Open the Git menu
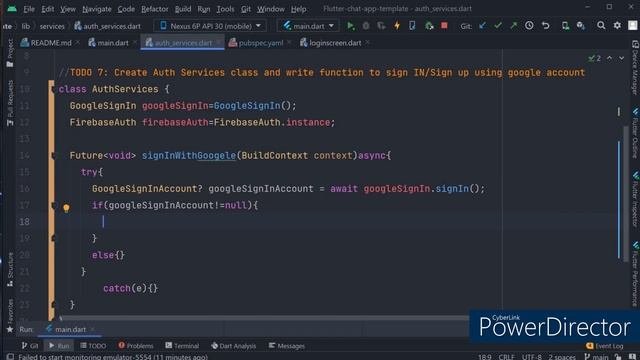Screen dimensions: 640x360 pyautogui.click(x=246, y=9)
